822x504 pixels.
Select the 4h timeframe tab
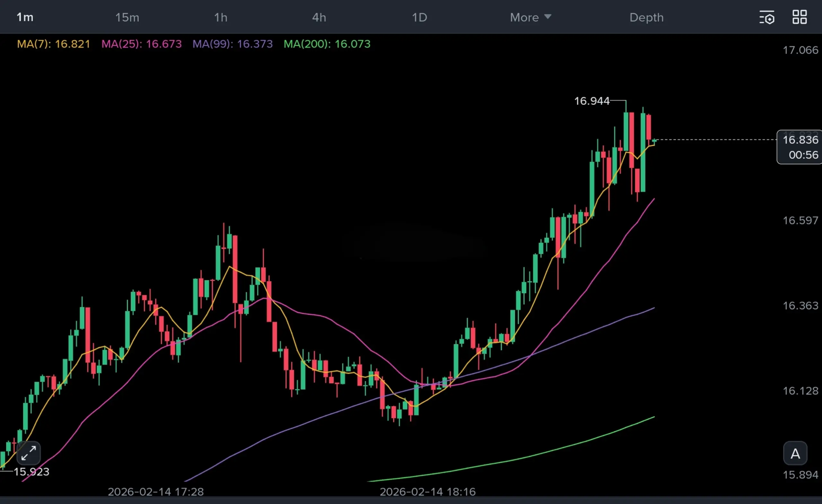[x=319, y=17]
